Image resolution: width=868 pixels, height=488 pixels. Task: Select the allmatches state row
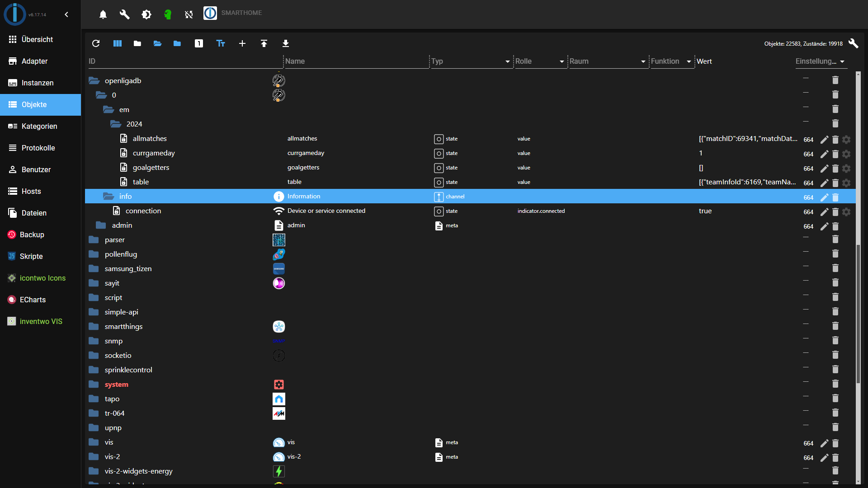click(x=470, y=139)
